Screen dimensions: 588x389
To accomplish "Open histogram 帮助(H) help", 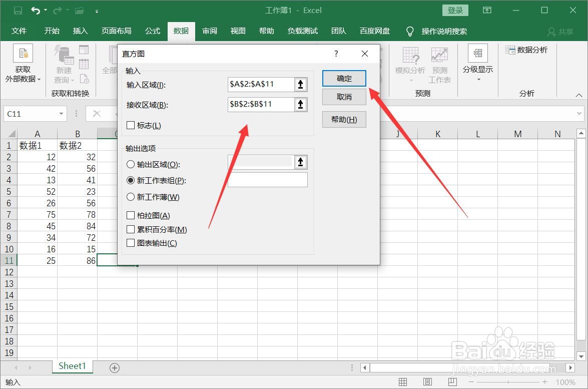I will point(344,119).
